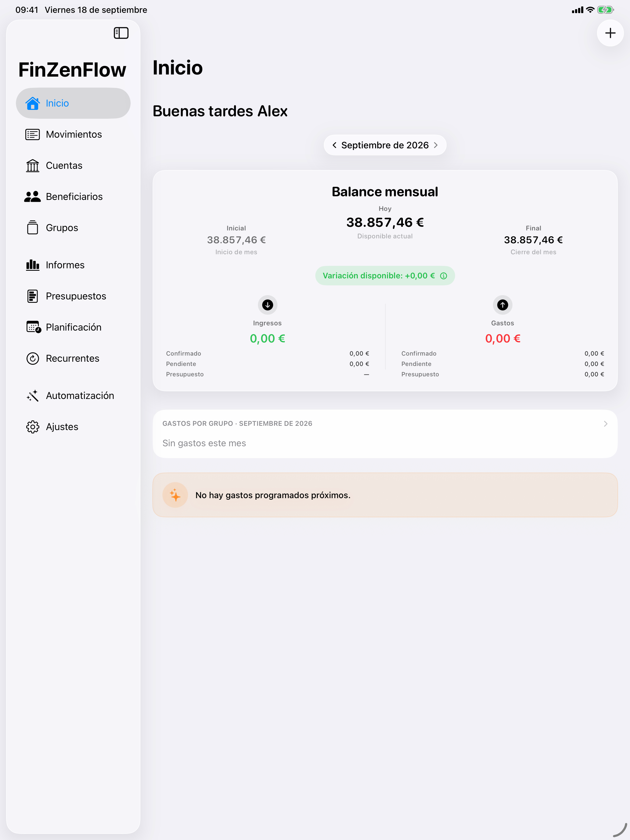
Task: Open the Movimientos section
Action: (73, 134)
